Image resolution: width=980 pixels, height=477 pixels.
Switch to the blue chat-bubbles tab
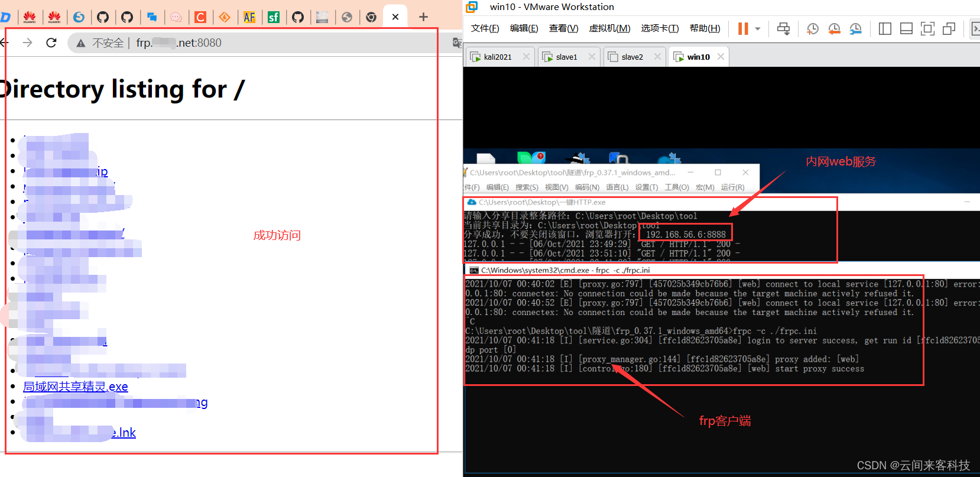coord(152,17)
